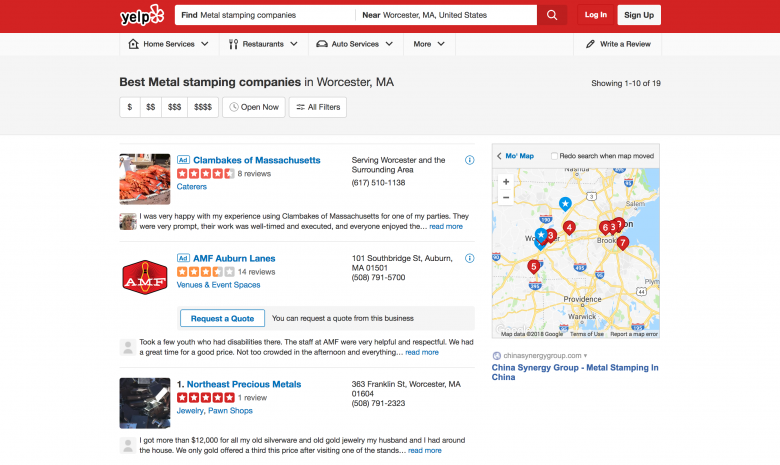Open AMF Auburn Lanes listing

tap(234, 258)
